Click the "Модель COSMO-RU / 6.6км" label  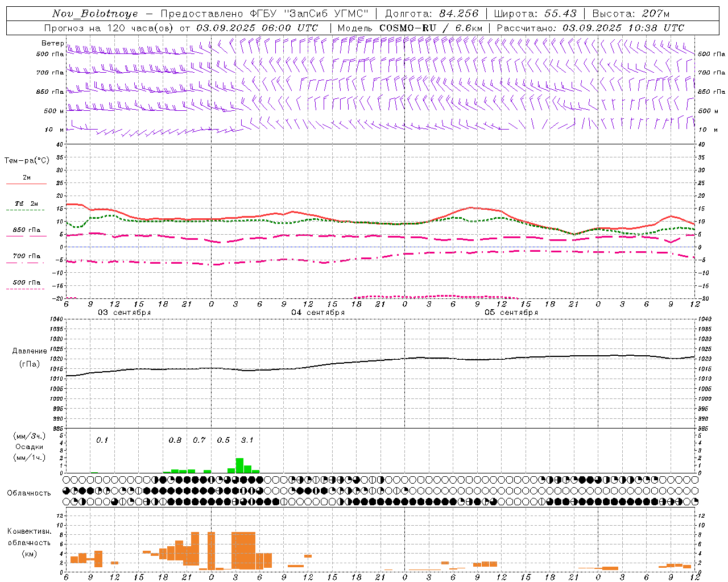(409, 28)
